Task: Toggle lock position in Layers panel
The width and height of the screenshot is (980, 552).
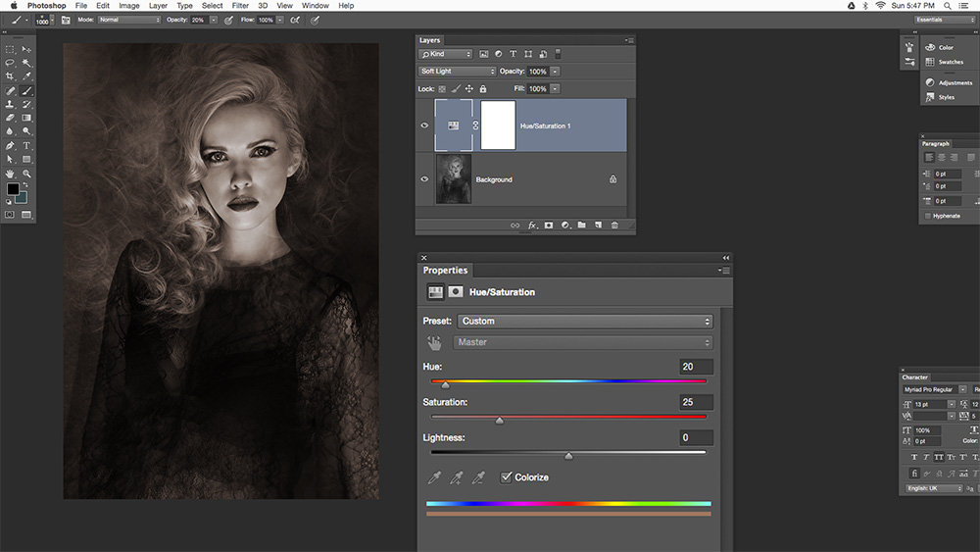Action: click(469, 89)
